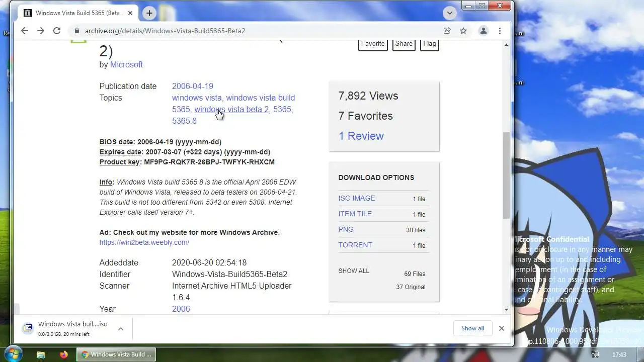This screenshot has width=644, height=362.
Task: Reload the archive.org page
Action: click(57, 31)
